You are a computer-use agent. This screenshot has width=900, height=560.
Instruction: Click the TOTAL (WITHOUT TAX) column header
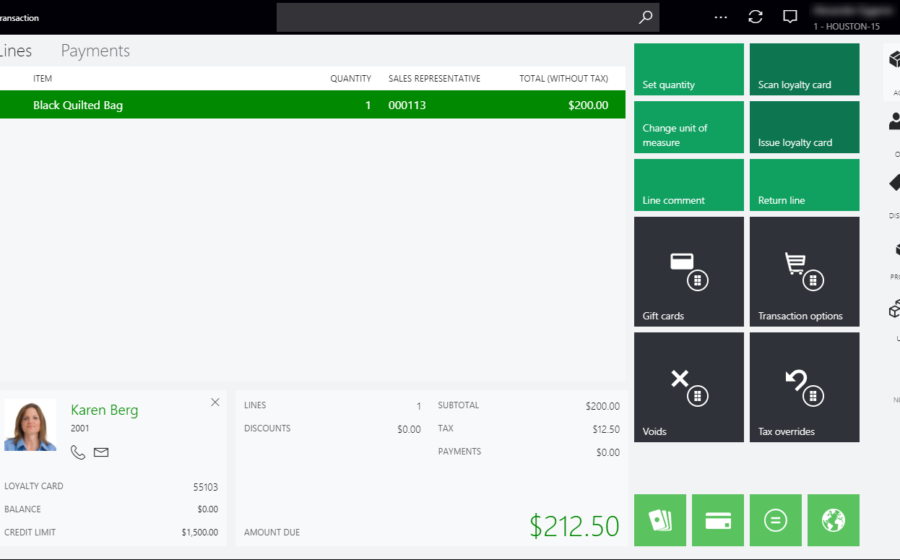pyautogui.click(x=564, y=79)
